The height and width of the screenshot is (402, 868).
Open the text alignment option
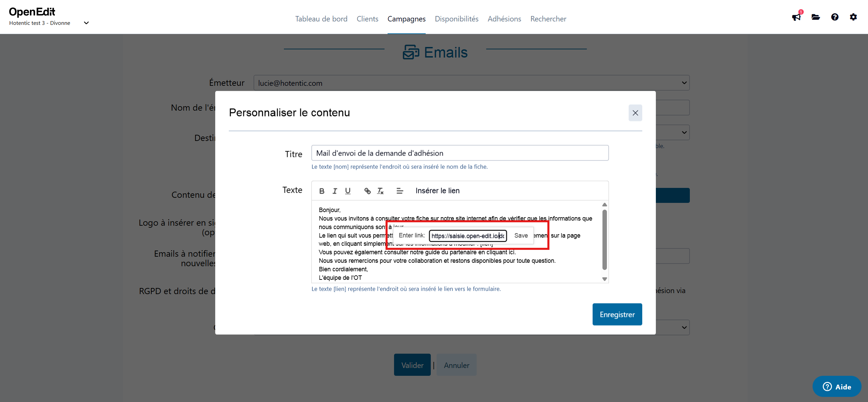pos(400,191)
